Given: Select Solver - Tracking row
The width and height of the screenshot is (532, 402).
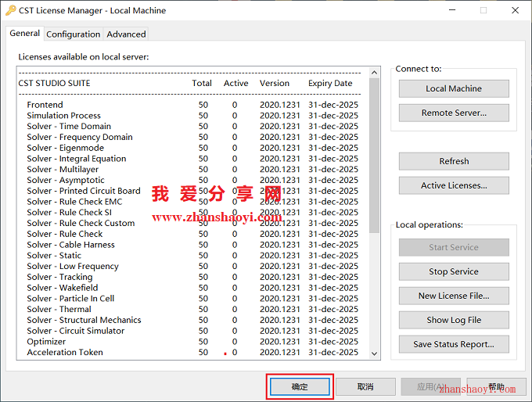Looking at the screenshot, I should [192, 277].
